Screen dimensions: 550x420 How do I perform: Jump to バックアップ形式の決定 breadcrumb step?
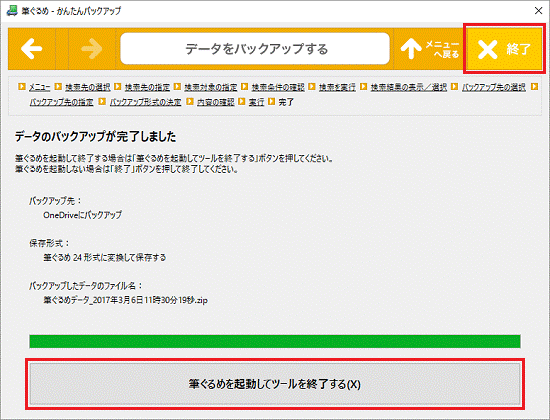pos(146,102)
